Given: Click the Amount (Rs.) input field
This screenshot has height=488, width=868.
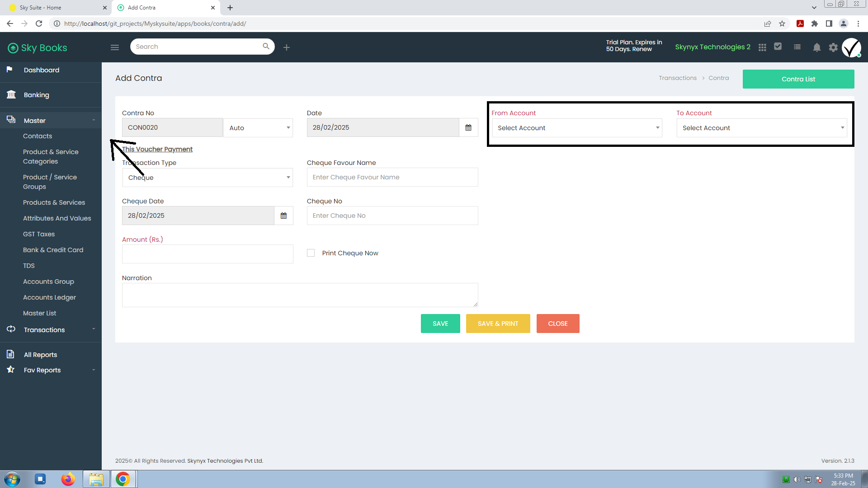Looking at the screenshot, I should (208, 254).
